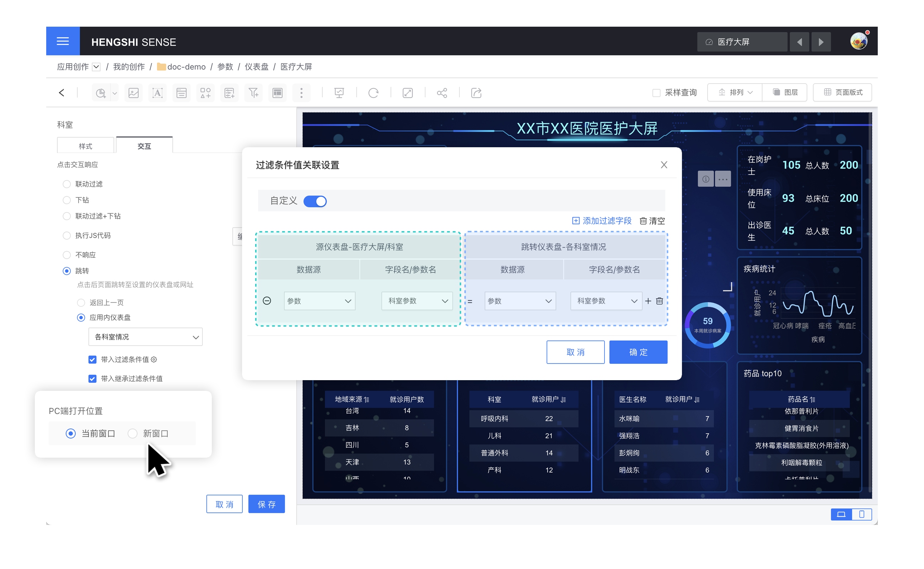This screenshot has width=924, height=569.
Task: Go to previous dashboard arrow
Action: click(x=800, y=42)
